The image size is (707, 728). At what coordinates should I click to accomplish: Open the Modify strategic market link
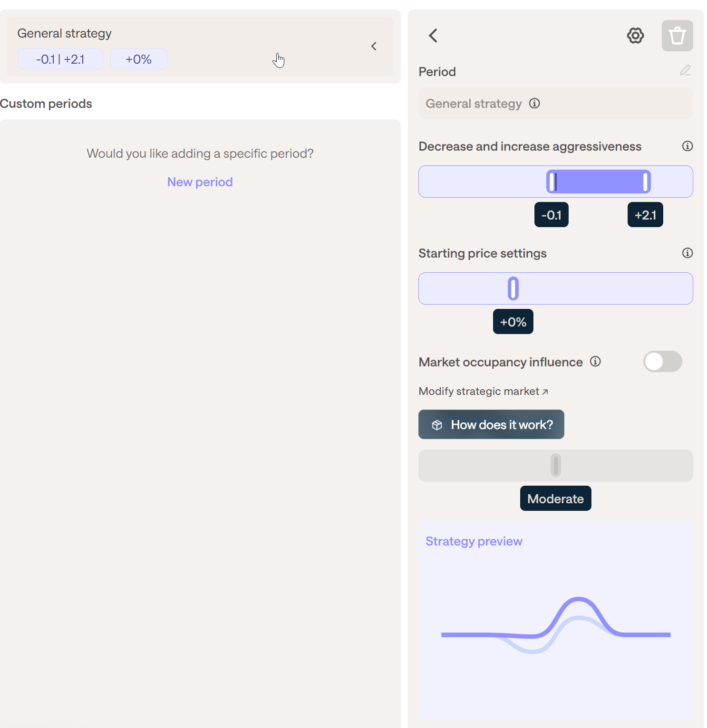click(x=483, y=392)
